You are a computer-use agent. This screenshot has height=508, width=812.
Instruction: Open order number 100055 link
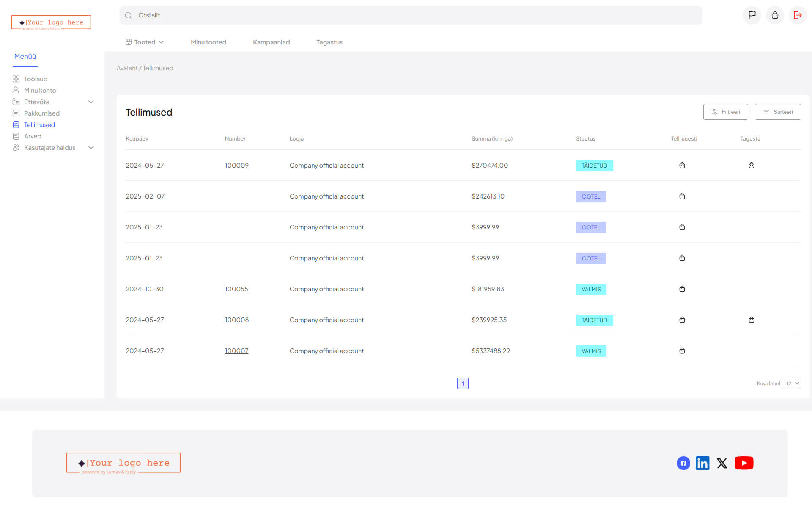click(x=236, y=289)
